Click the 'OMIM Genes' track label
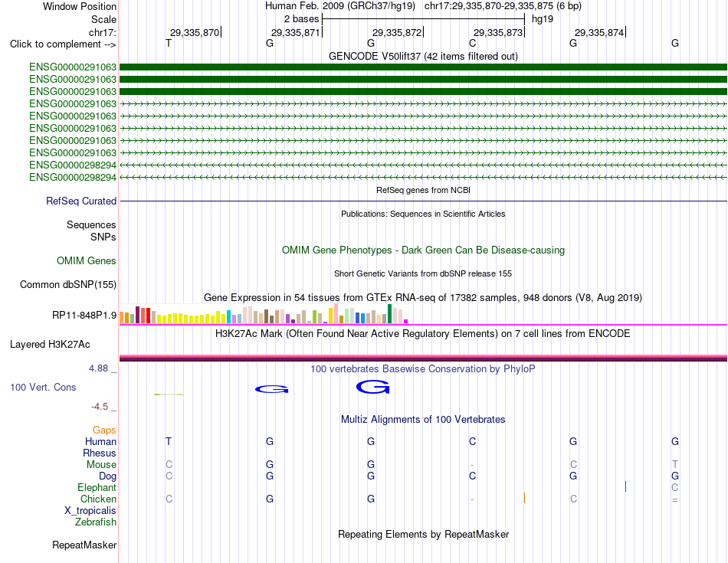 [86, 261]
